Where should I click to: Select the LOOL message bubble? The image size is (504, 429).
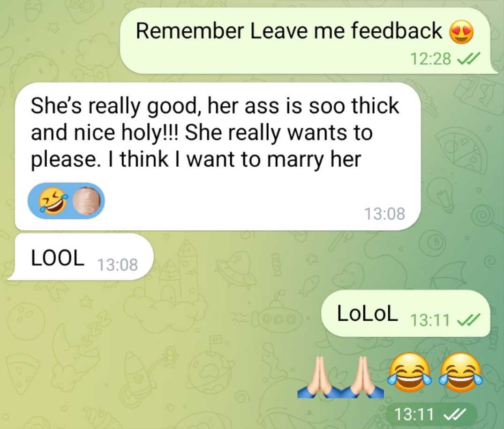[x=80, y=257]
